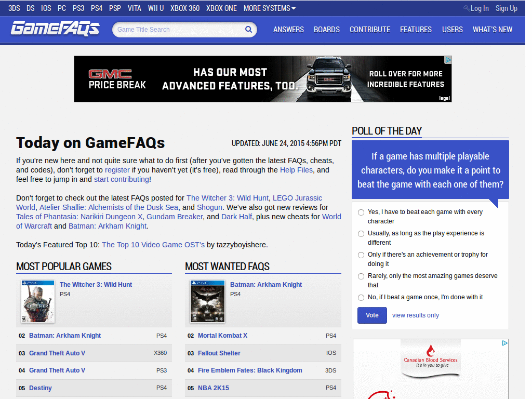
Task: Click the "view results only" link
Action: (416, 315)
